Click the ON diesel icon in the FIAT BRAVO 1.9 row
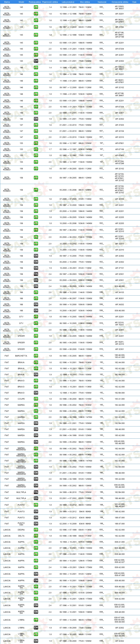 [36, 393]
